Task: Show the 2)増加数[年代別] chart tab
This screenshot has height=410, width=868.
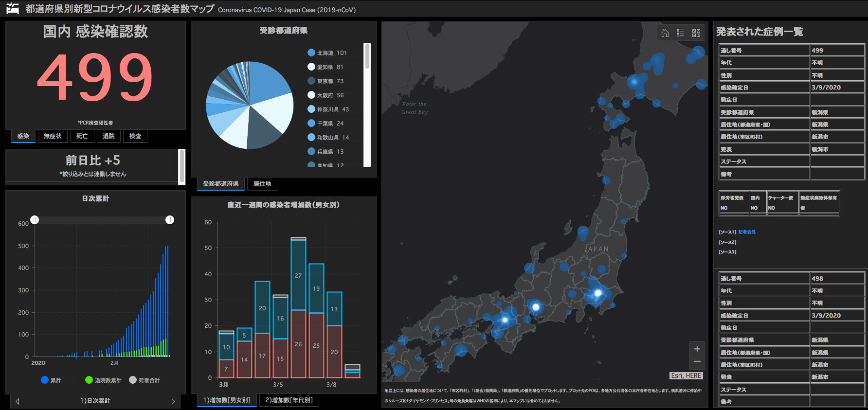Action: [289, 400]
